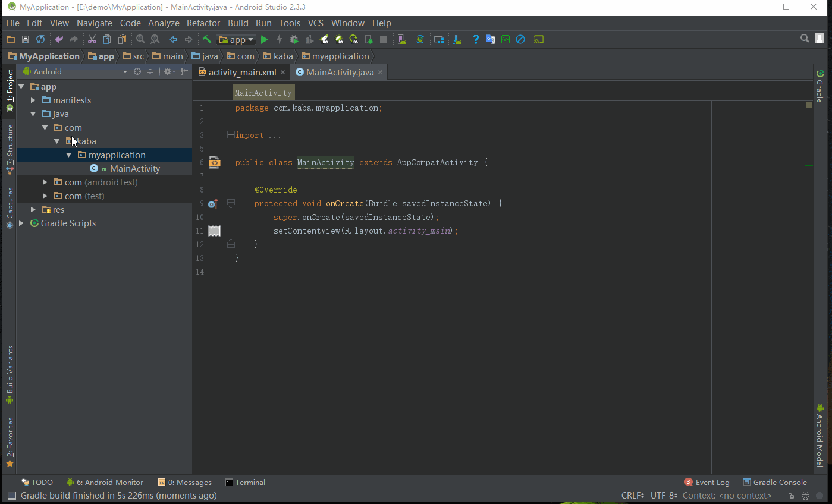Click the Find magnifier toolbar icon
The width and height of the screenshot is (832, 504).
pos(140,39)
